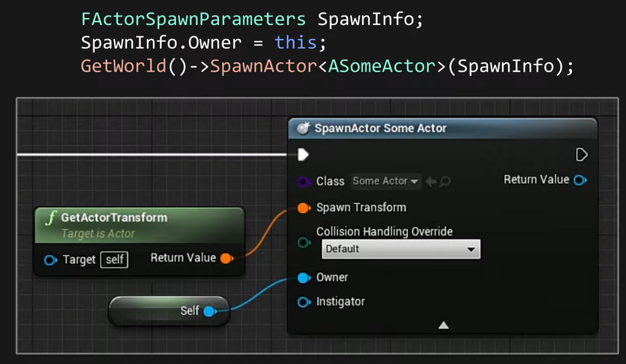Select the SpawnActor Some Actor node title
This screenshot has width=626, height=364.
pos(380,128)
